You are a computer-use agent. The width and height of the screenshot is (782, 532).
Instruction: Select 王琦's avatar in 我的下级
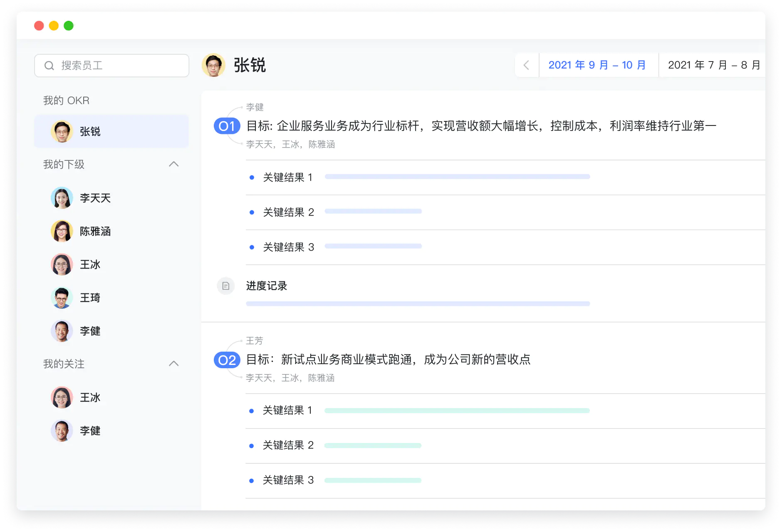point(62,298)
